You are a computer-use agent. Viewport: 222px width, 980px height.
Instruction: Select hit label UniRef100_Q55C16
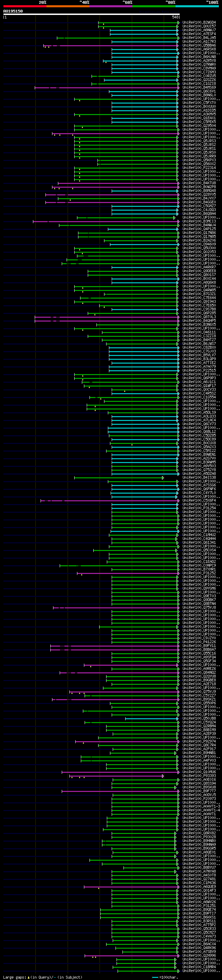[x=199, y=654]
